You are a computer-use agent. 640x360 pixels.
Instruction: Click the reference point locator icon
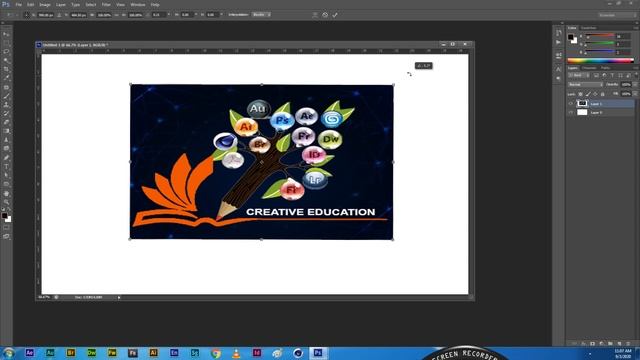click(27, 15)
